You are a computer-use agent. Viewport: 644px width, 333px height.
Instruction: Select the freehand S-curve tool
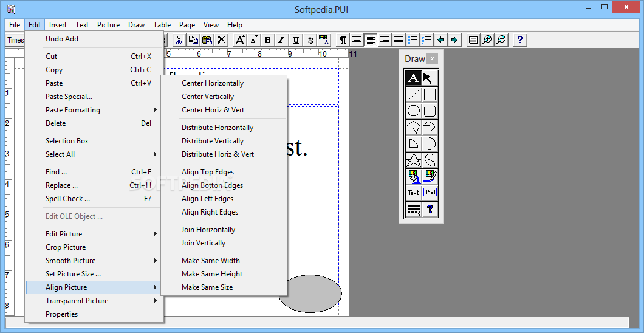(430, 160)
